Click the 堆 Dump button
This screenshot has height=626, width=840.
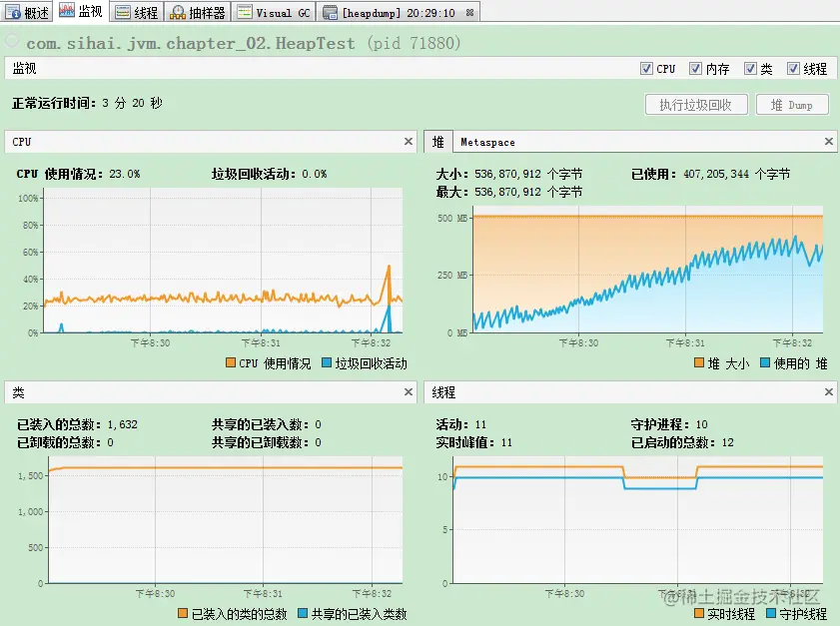point(792,105)
